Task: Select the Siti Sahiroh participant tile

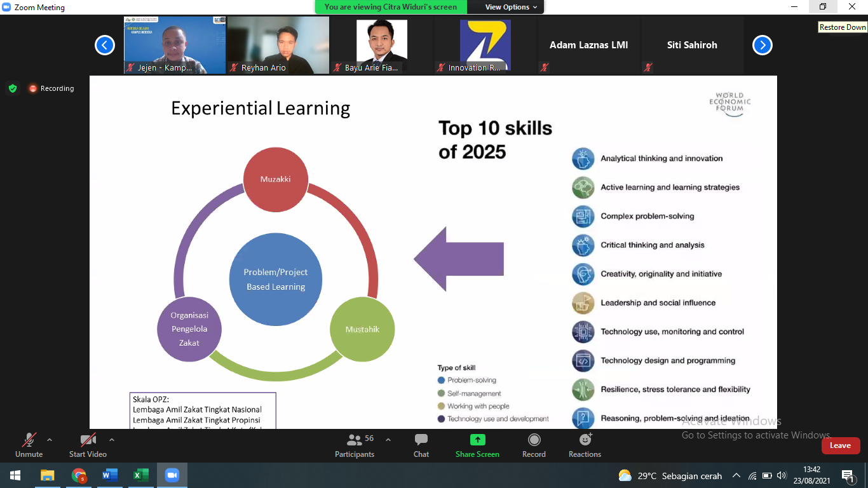Action: pos(693,45)
